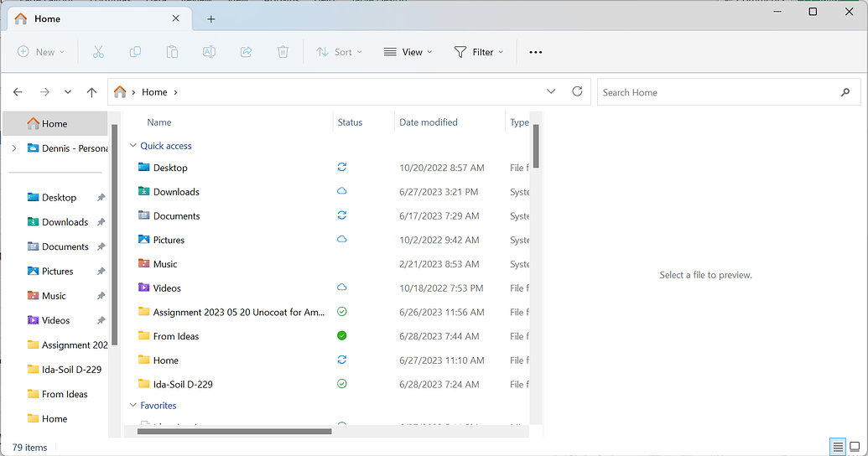Open the Filter dropdown menu
The height and width of the screenshot is (456, 868).
tap(479, 52)
